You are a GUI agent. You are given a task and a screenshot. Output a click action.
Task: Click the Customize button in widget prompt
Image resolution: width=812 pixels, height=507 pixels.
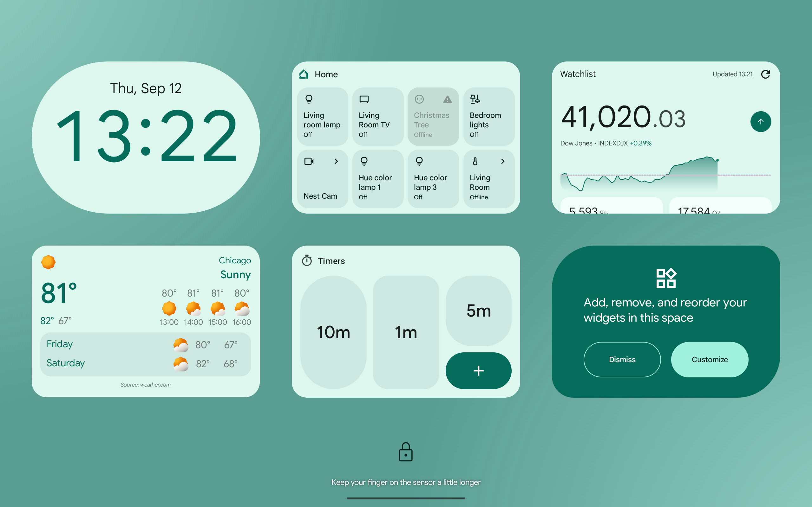point(709,360)
